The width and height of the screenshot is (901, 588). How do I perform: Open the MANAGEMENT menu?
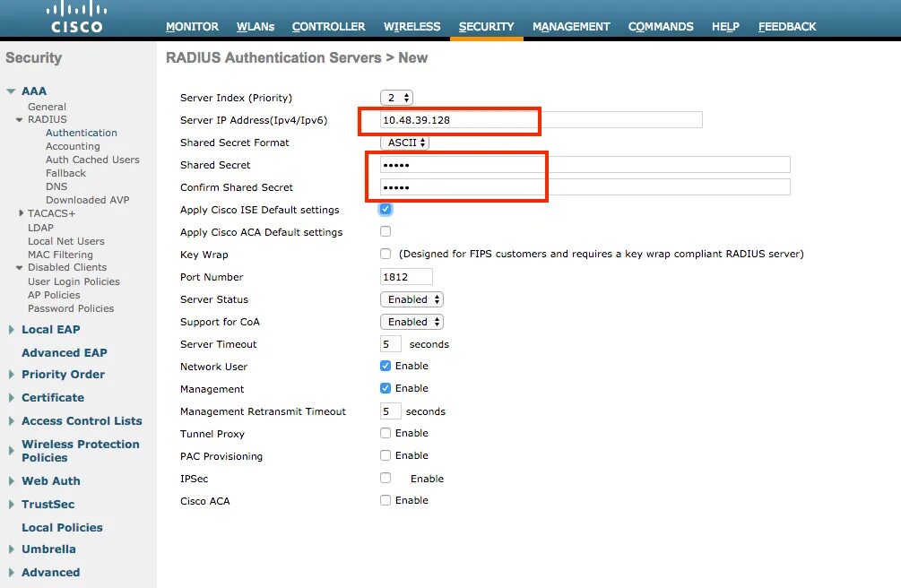(571, 26)
